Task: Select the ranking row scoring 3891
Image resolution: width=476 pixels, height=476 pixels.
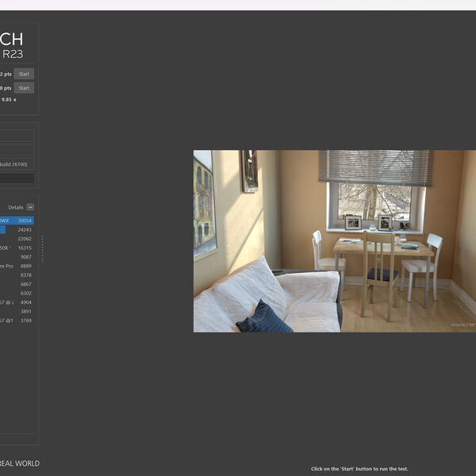Action: click(x=17, y=312)
